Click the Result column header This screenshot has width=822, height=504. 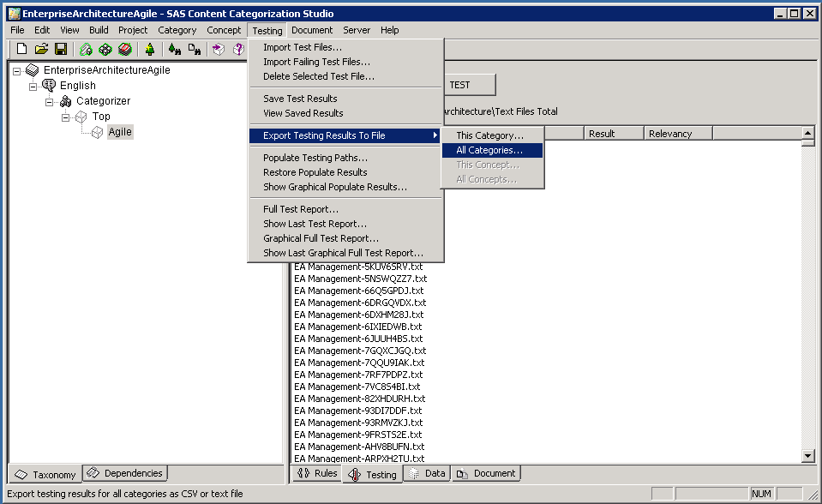pyautogui.click(x=614, y=134)
